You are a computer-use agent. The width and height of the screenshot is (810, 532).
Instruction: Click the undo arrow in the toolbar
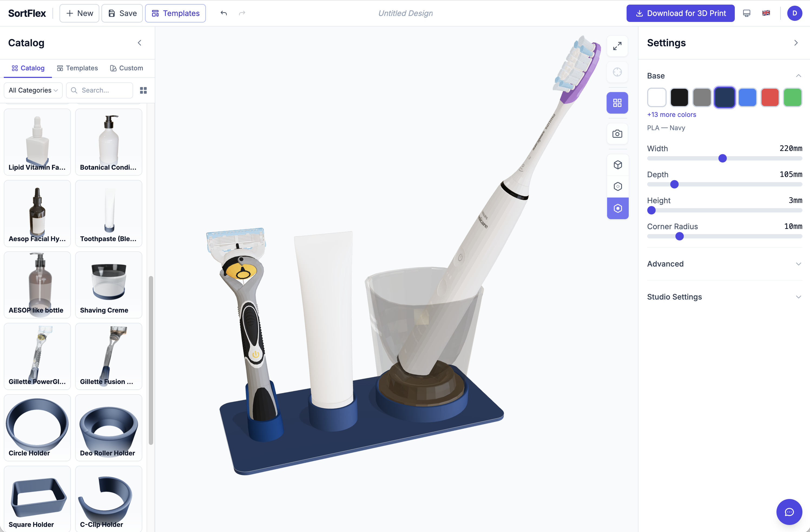point(223,13)
